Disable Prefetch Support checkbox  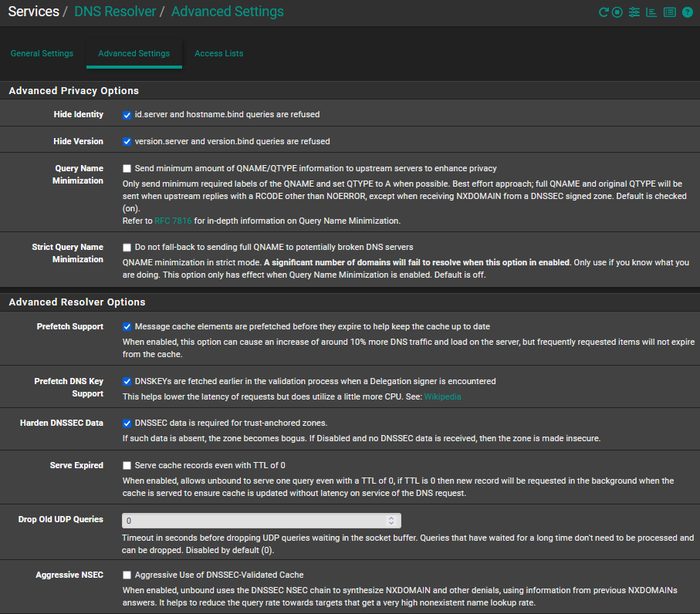[x=127, y=327]
